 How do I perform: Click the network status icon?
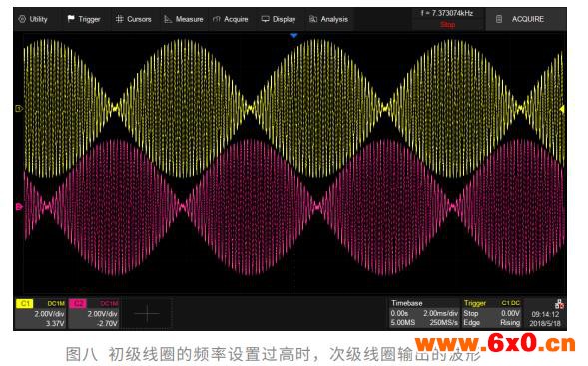(559, 304)
